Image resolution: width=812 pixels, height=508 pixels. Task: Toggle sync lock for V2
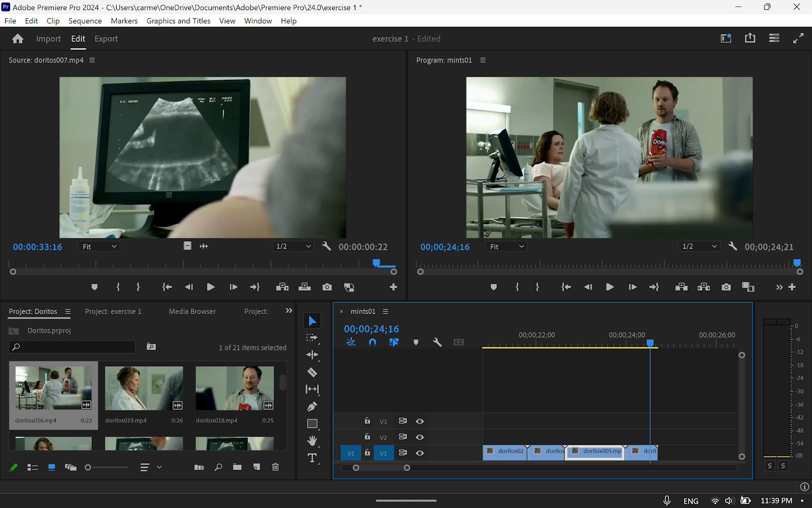(x=402, y=436)
